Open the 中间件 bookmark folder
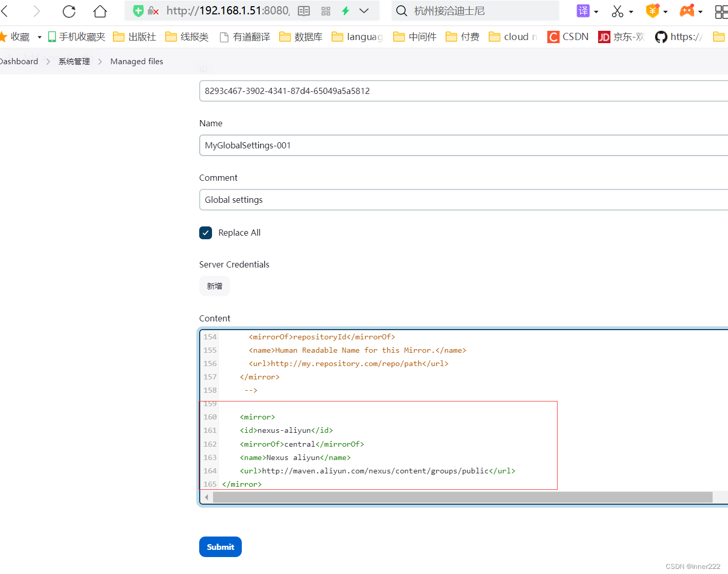This screenshot has width=728, height=574. pyautogui.click(x=415, y=36)
